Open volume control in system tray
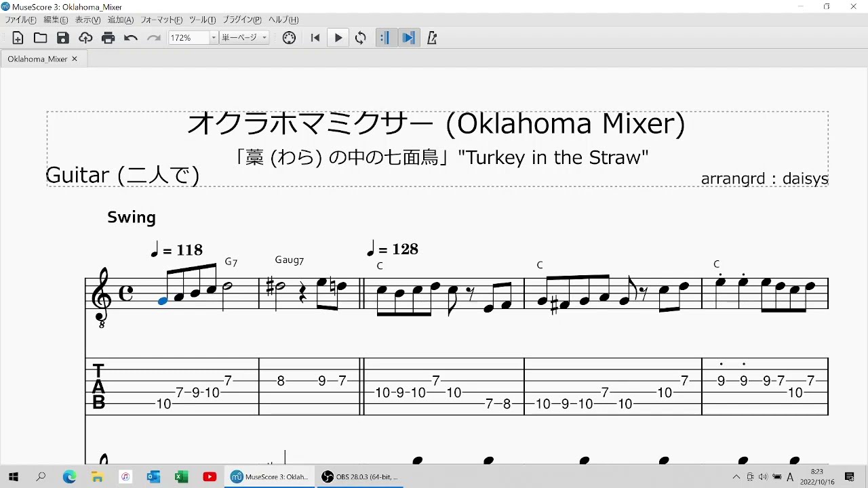The width and height of the screenshot is (868, 488). [x=763, y=477]
